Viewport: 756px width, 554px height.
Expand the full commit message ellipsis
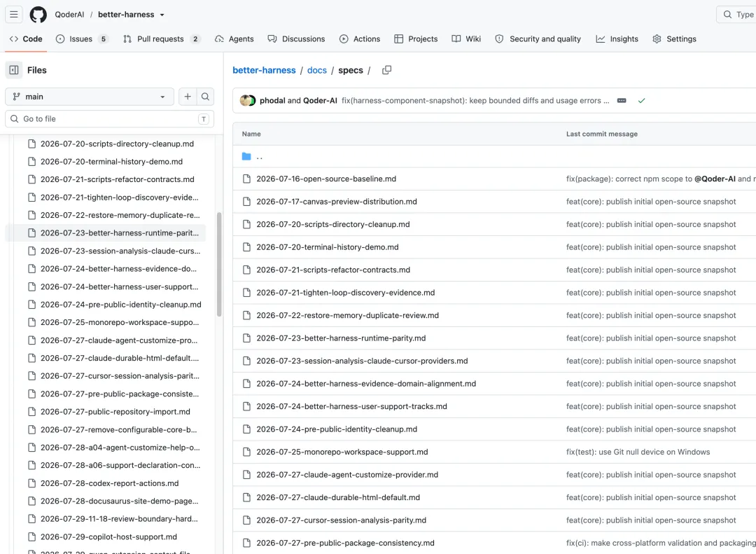622,100
